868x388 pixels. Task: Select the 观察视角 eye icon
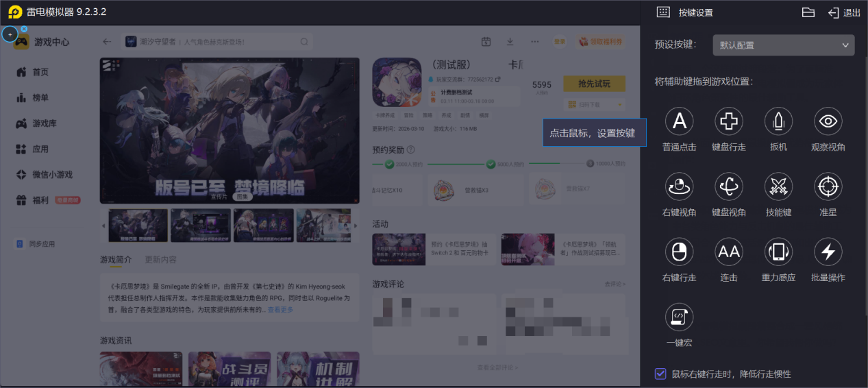828,121
